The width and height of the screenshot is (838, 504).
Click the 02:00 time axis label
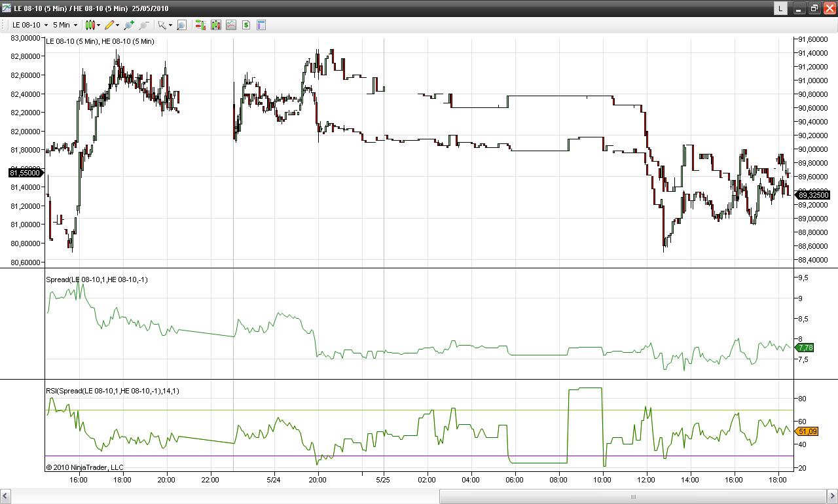pos(427,480)
